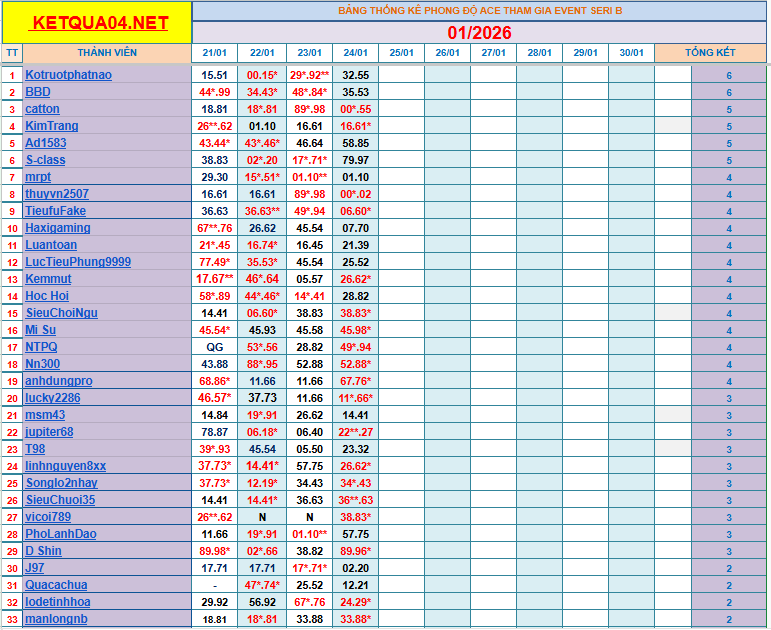Click the THÀNH VIÊN header cell
This screenshot has width=771, height=630.
pos(107,53)
